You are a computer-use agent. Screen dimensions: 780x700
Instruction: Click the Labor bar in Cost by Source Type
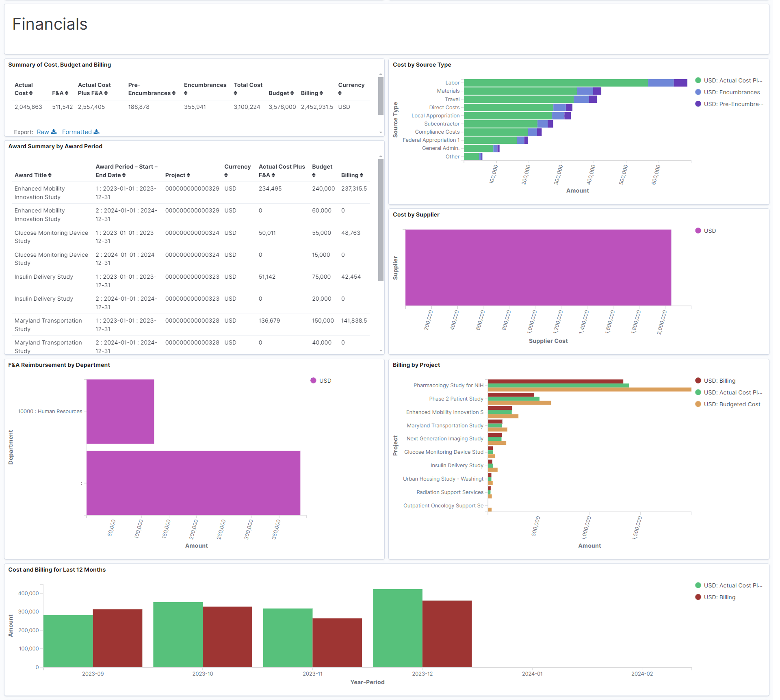tap(555, 83)
